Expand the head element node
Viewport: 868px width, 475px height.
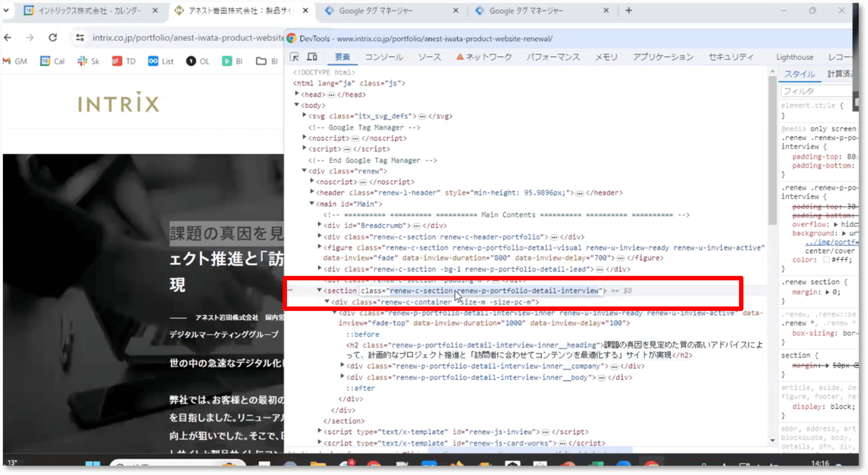pos(297,94)
